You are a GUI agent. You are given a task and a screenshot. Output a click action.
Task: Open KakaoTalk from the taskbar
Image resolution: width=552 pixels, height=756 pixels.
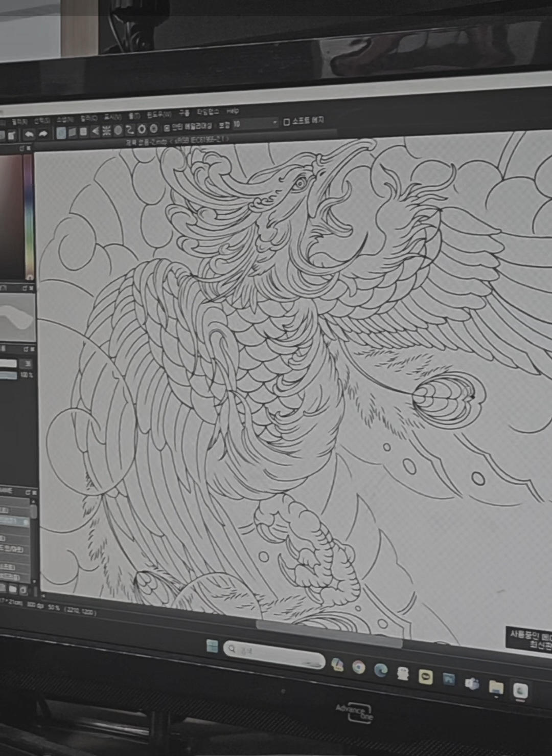click(425, 677)
